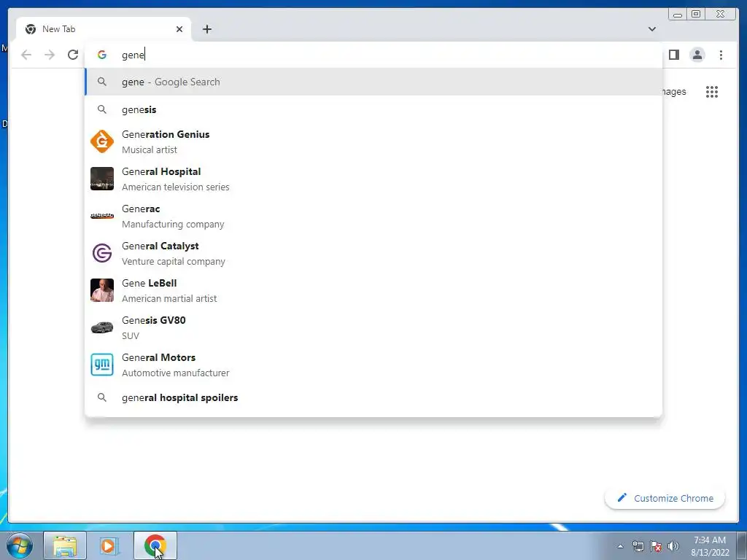Click the Google G icon in address bar
The width and height of the screenshot is (747, 560).
102,55
